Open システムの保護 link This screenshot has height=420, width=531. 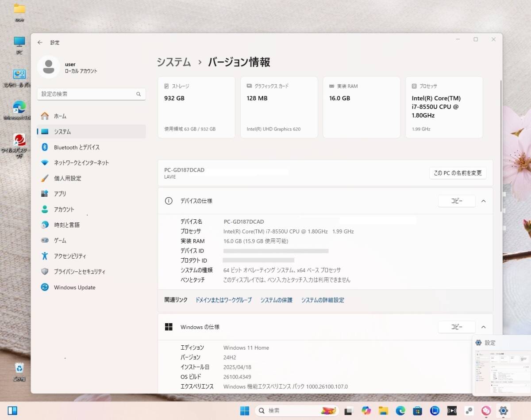[276, 300]
